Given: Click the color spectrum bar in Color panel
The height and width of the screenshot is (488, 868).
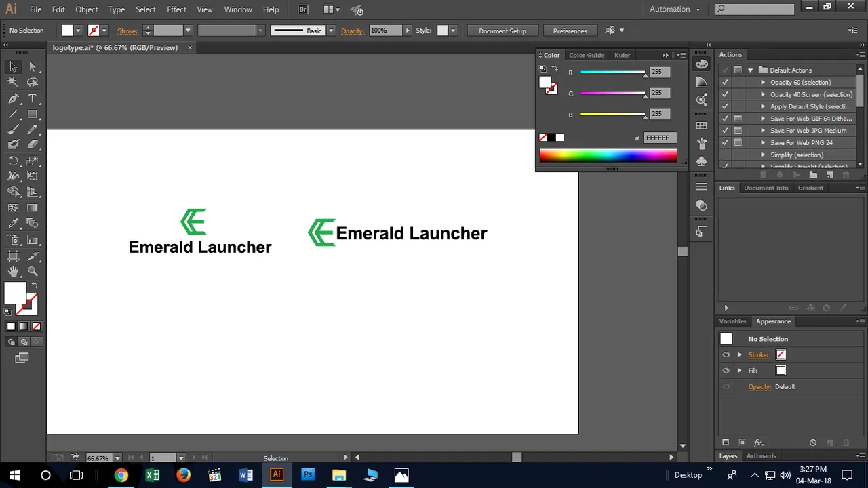Looking at the screenshot, I should [x=608, y=156].
